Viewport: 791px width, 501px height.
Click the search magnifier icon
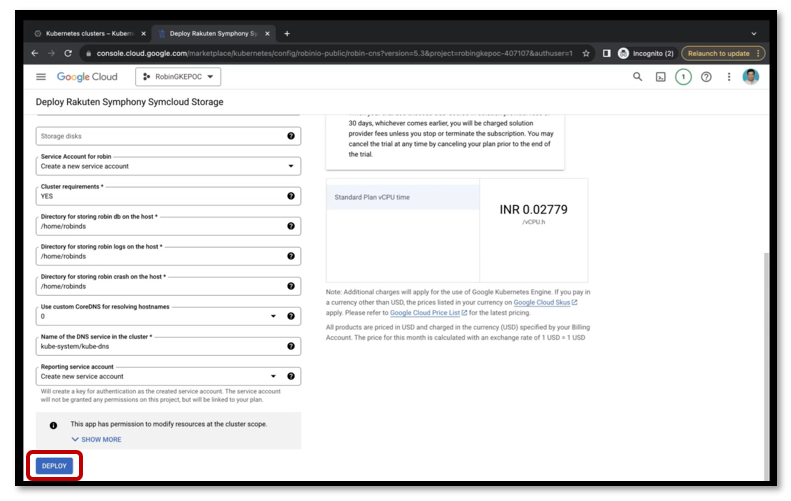tap(638, 77)
